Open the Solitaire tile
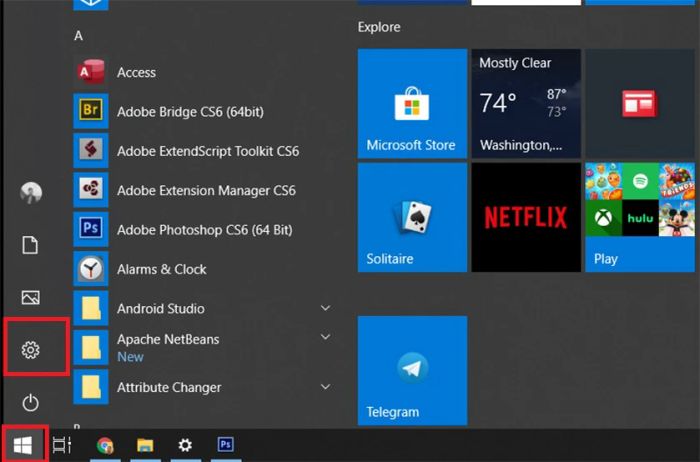The height and width of the screenshot is (462, 700). 412,217
